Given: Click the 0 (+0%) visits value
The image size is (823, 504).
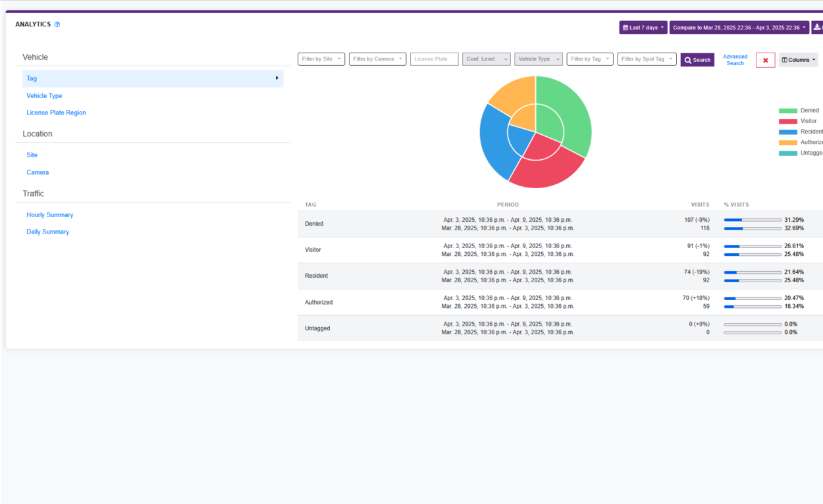Looking at the screenshot, I should (x=699, y=324).
